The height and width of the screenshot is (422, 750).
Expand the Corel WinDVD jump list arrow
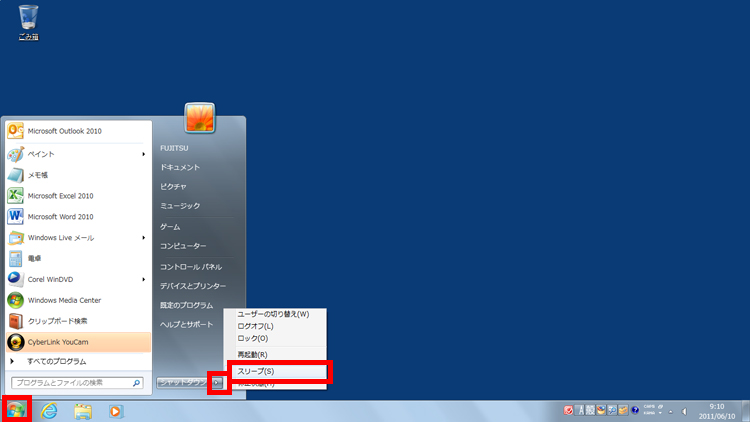point(143,279)
